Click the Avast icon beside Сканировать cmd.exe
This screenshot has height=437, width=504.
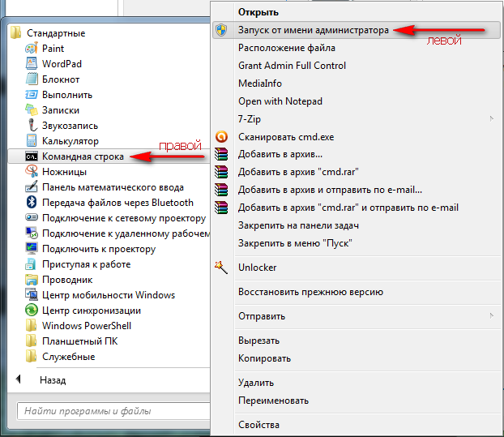tap(221, 137)
